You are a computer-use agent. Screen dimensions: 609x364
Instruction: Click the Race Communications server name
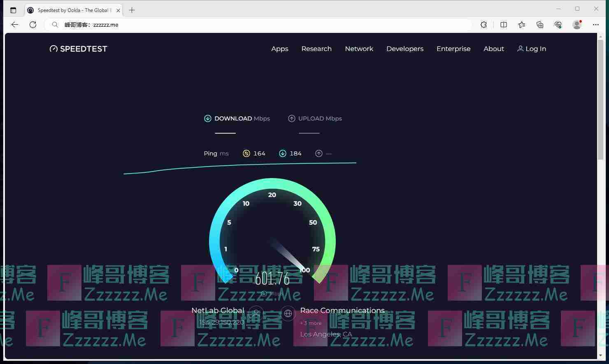tap(342, 311)
